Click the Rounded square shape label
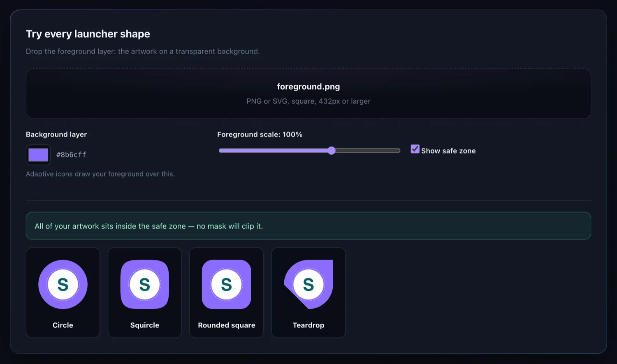617x364 pixels. pos(227,325)
